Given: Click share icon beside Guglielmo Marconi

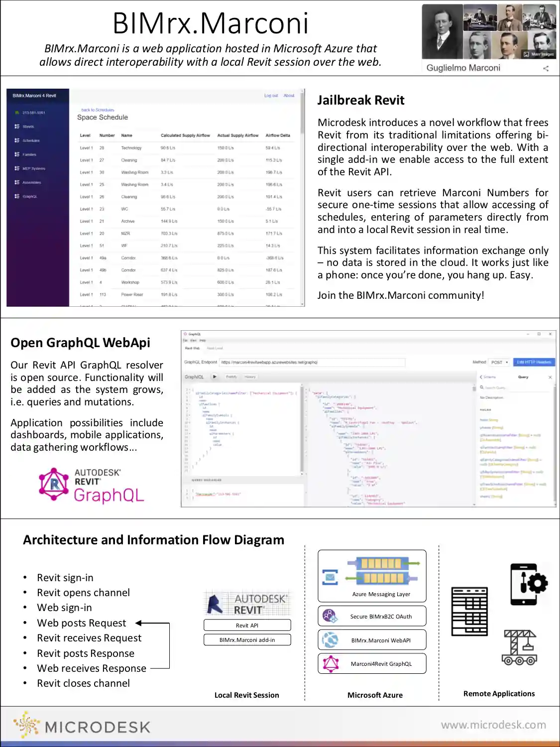Looking at the screenshot, I should point(546,68).
